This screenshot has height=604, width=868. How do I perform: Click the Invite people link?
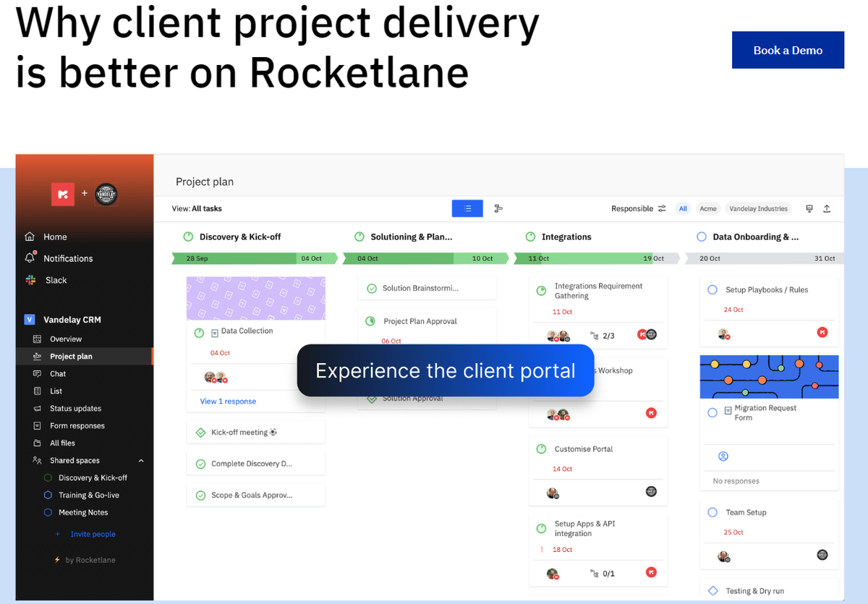93,534
